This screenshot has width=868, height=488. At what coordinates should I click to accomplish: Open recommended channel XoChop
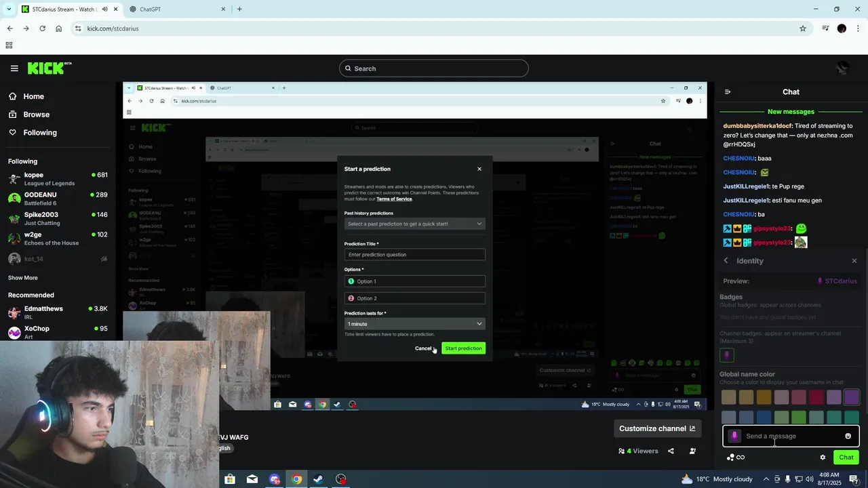click(x=58, y=332)
